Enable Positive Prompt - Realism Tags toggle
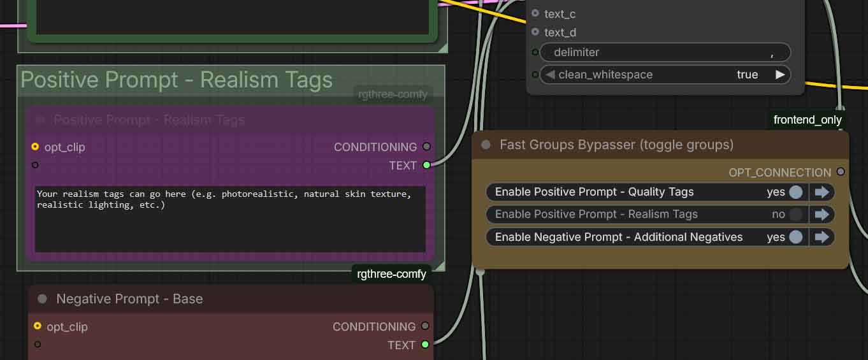868x360 pixels. [x=795, y=215]
